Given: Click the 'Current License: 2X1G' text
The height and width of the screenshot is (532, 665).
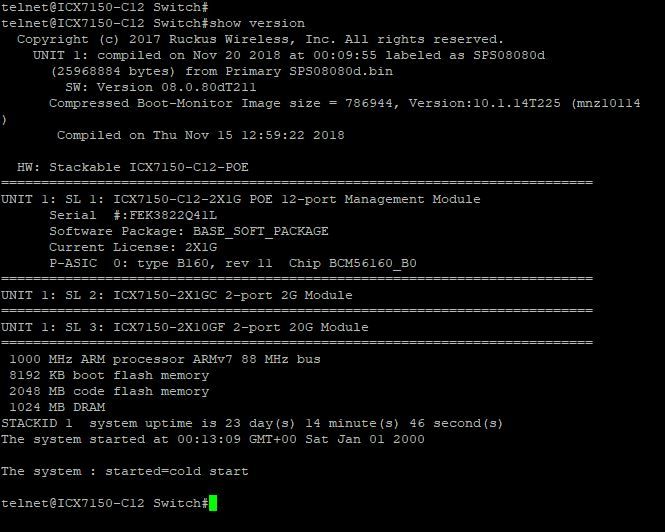Looking at the screenshot, I should click(x=133, y=247).
